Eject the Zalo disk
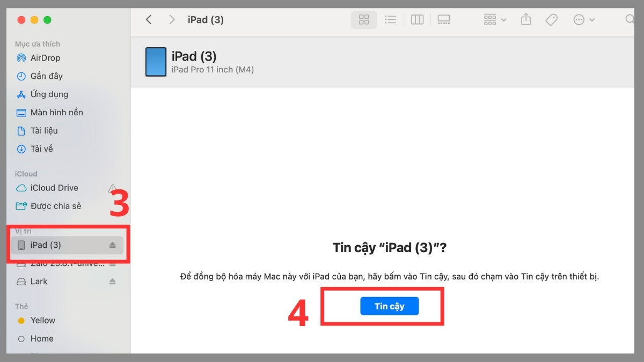Screen dimensions: 644x362 [x=113, y=264]
